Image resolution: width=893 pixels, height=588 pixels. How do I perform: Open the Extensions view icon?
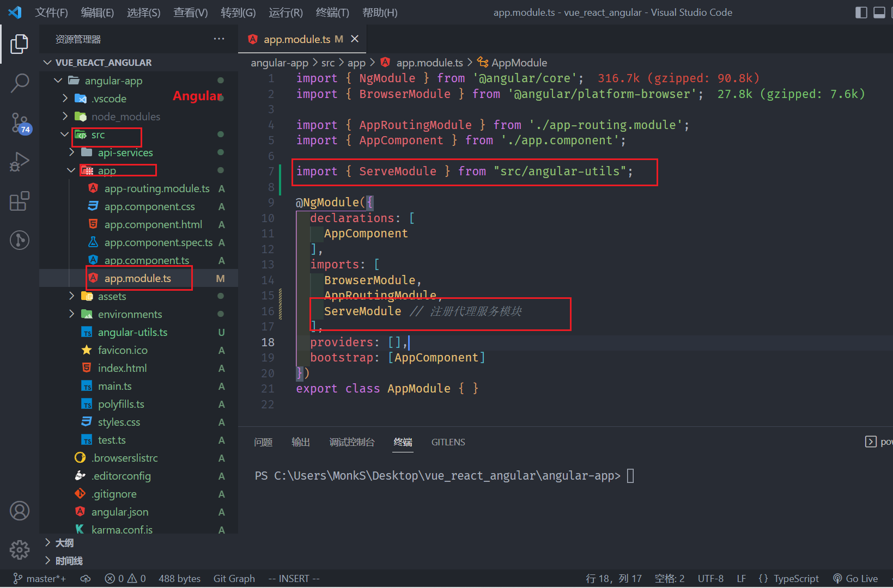[x=20, y=201]
